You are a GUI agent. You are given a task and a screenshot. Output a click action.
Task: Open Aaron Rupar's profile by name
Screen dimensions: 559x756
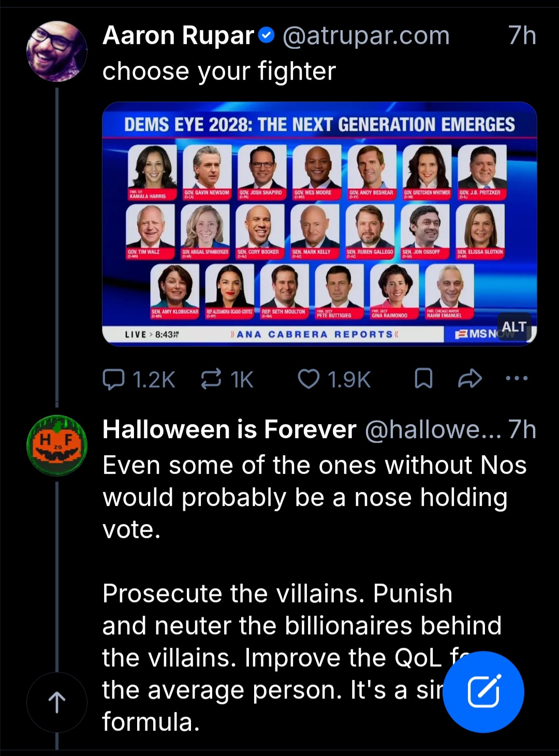pyautogui.click(x=178, y=36)
